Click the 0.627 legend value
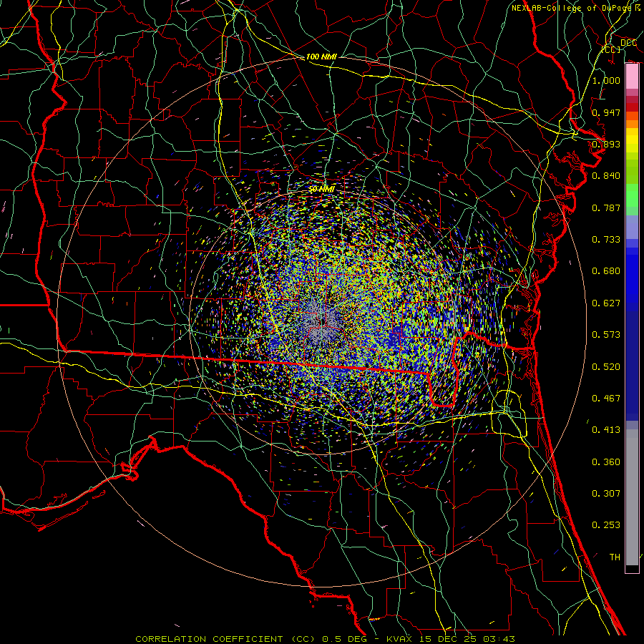Viewport: 644px width, 644px height. click(x=606, y=303)
